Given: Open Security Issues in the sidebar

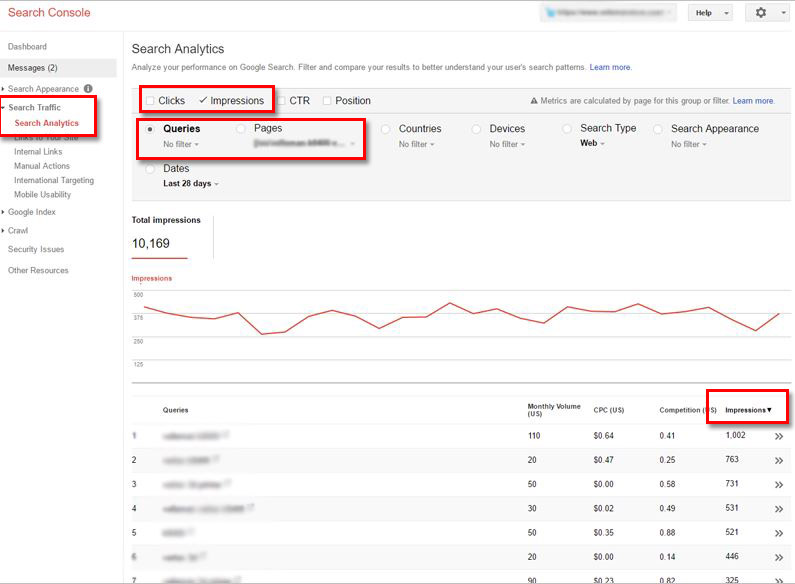Looking at the screenshot, I should click(x=36, y=249).
